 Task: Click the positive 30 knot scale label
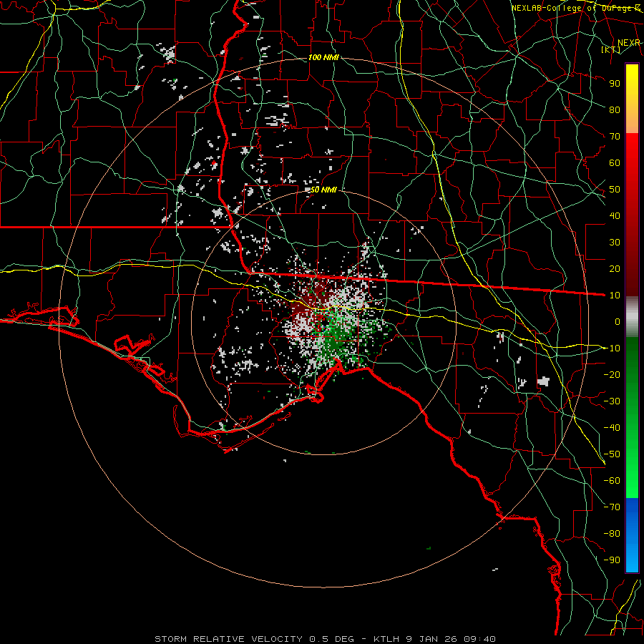pos(615,243)
